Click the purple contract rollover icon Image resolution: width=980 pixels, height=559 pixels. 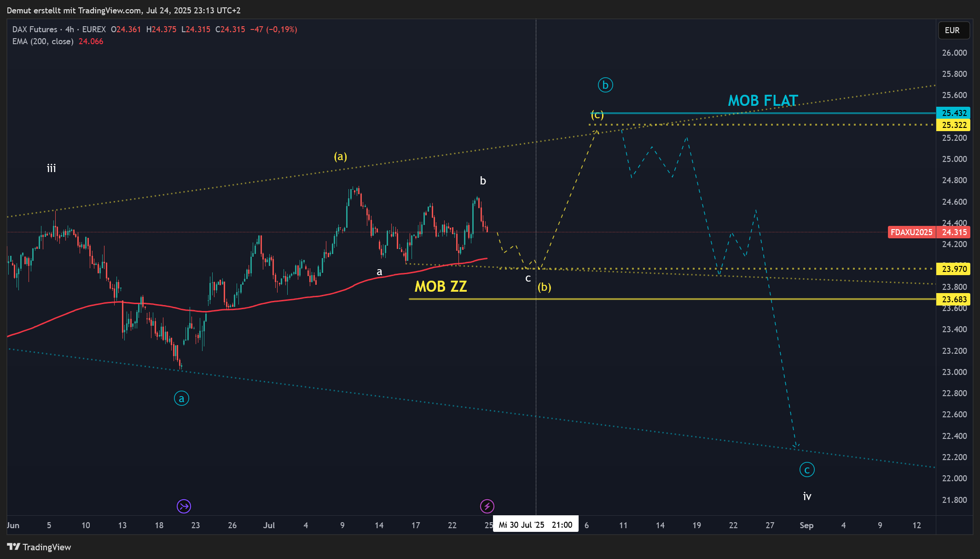click(x=184, y=507)
